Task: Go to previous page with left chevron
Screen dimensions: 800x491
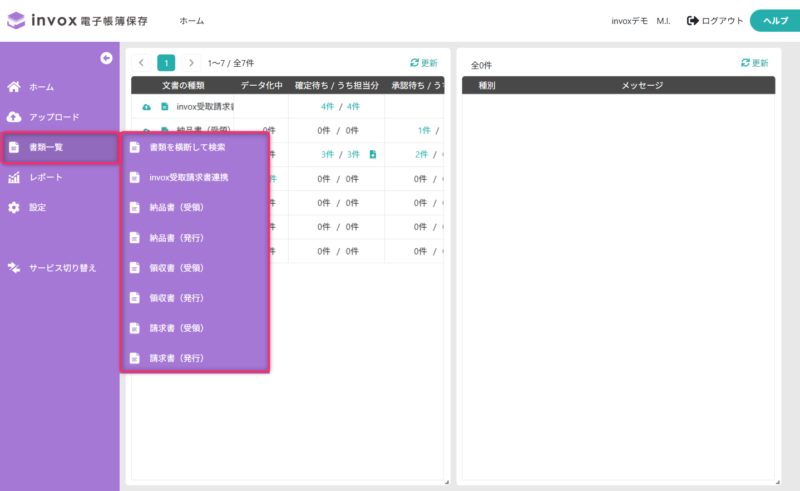Action: coord(141,63)
